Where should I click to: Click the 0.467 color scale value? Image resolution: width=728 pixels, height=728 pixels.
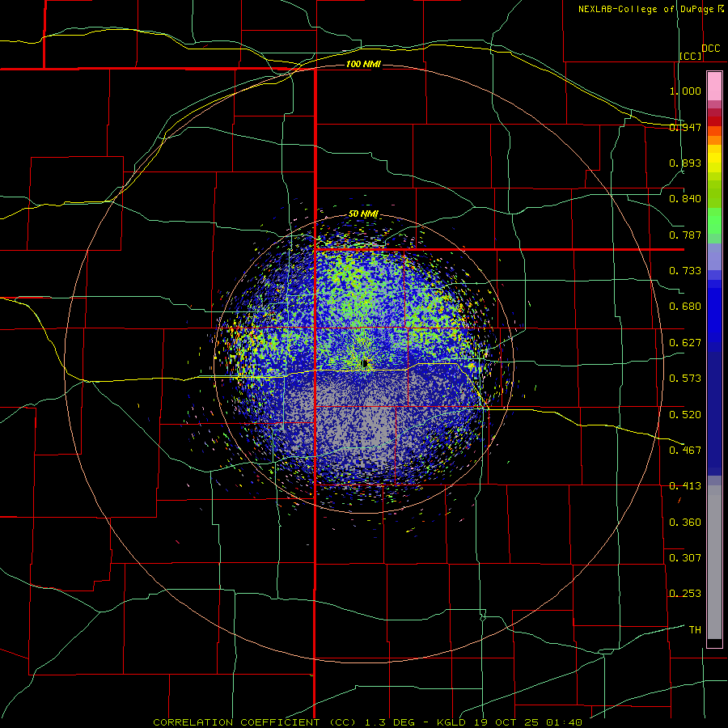[x=685, y=451]
